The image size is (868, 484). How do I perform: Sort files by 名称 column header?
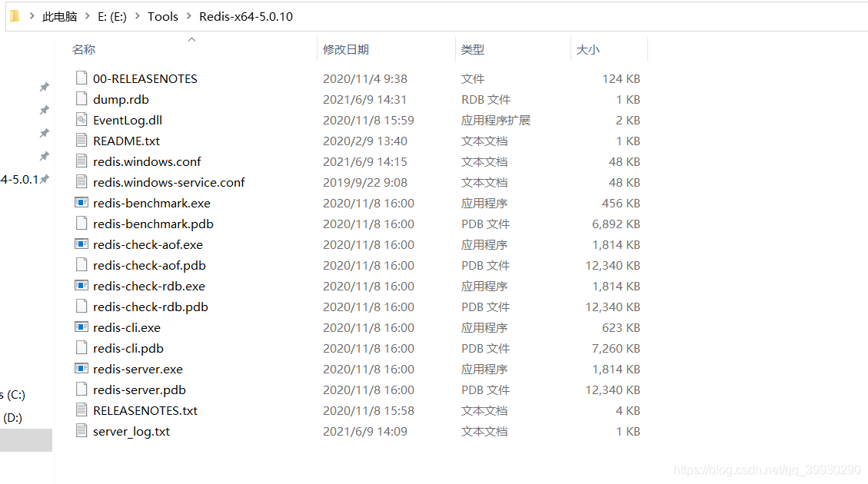pyautogui.click(x=84, y=49)
